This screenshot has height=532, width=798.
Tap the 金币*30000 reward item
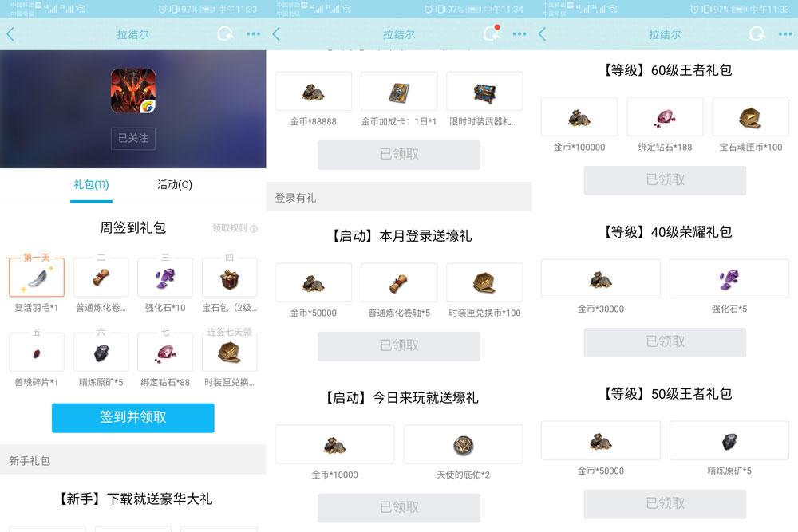(601, 278)
